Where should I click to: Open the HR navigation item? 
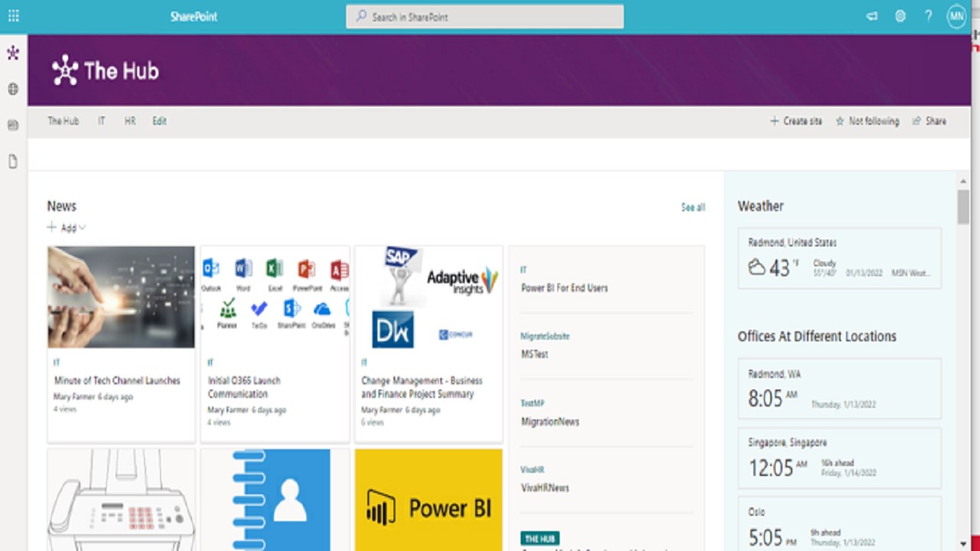click(x=130, y=121)
